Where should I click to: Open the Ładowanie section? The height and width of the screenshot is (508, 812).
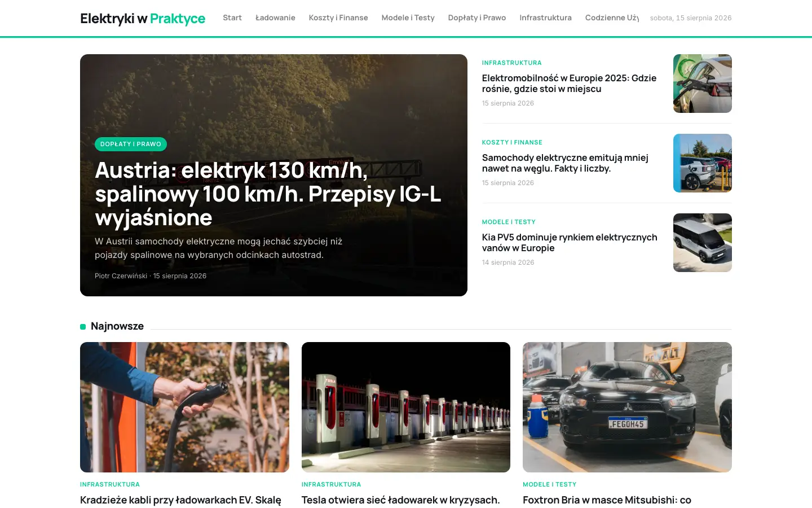point(275,18)
